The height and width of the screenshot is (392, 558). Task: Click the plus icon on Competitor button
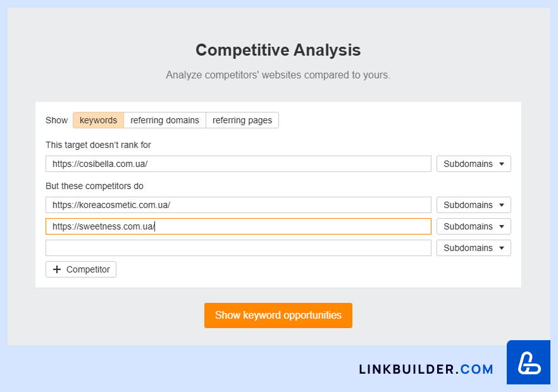tap(57, 269)
